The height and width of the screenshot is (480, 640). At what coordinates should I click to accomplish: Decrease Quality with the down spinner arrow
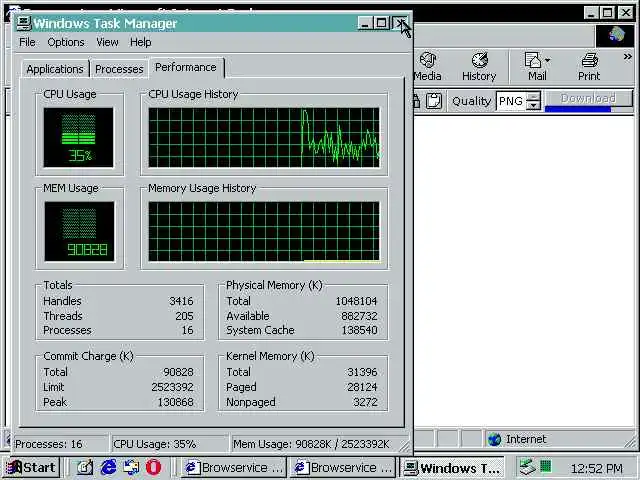coord(533,106)
